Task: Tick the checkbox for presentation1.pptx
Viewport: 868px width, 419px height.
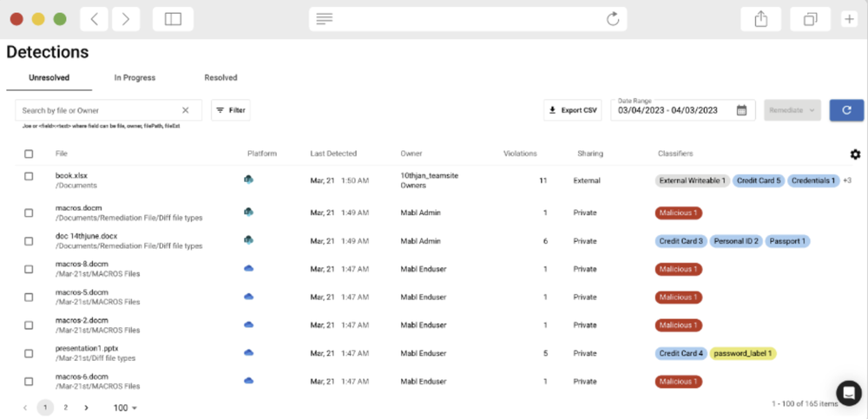Action: coord(29,353)
